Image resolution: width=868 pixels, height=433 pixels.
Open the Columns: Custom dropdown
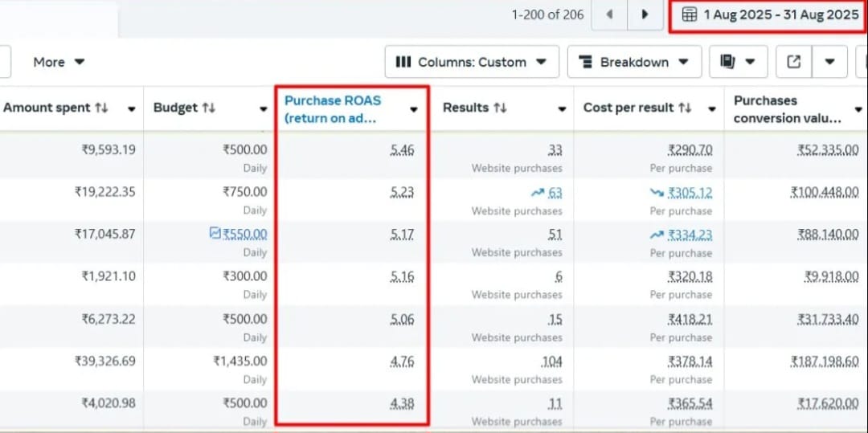pyautogui.click(x=471, y=62)
